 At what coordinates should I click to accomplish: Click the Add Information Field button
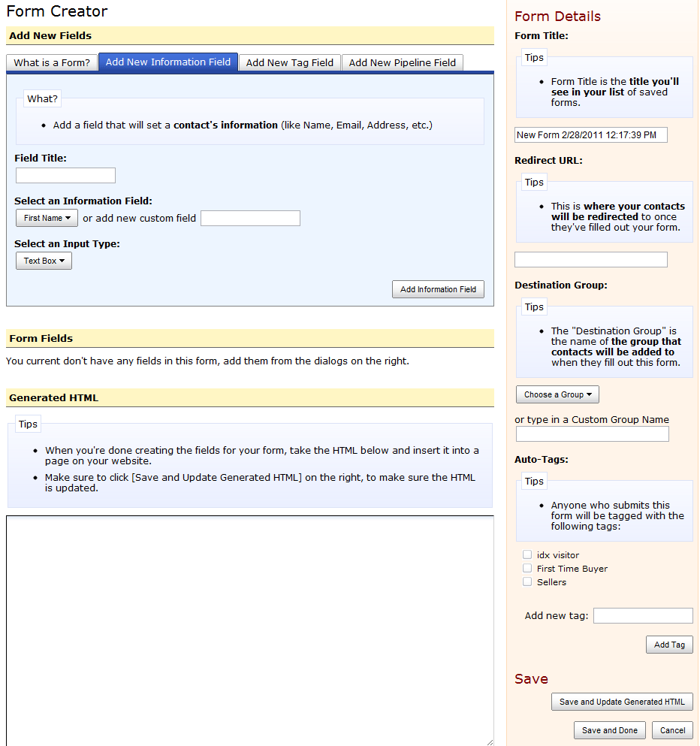pyautogui.click(x=438, y=288)
